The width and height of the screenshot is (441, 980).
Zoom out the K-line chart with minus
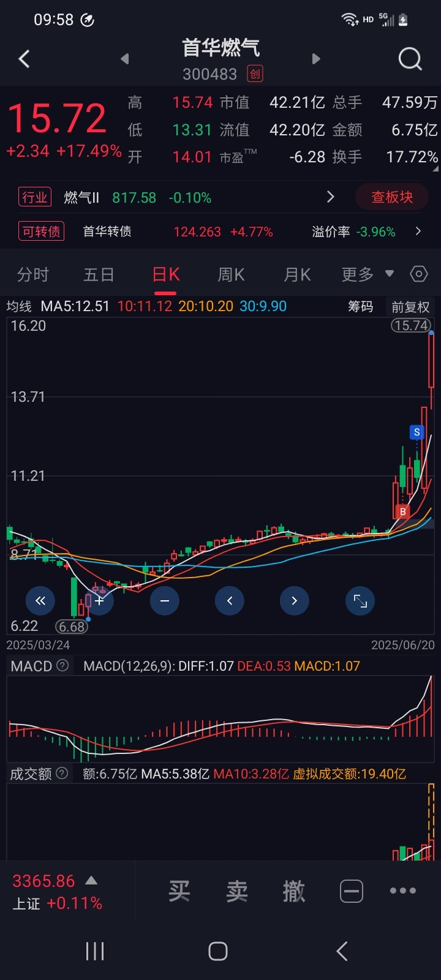pos(165,601)
